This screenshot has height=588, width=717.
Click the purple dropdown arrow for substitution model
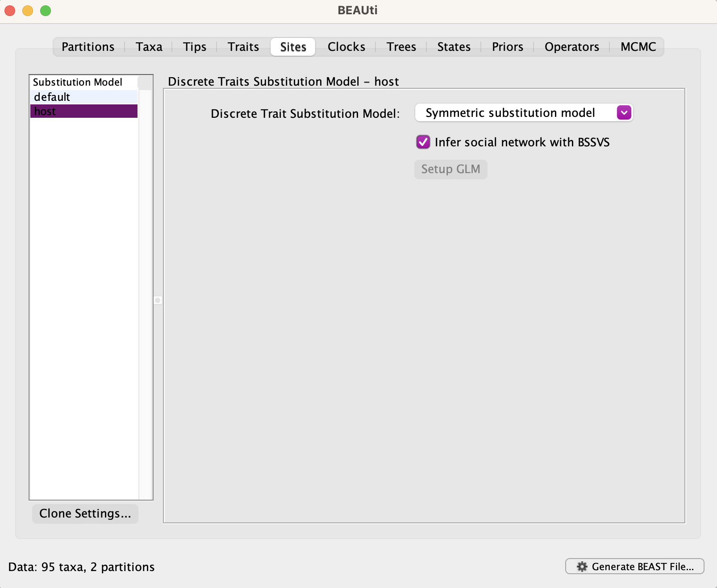(x=624, y=113)
